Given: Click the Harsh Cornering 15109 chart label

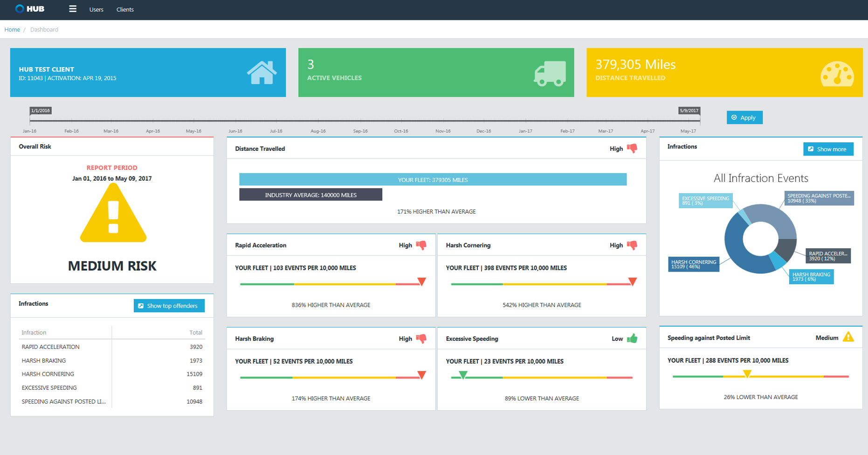Looking at the screenshot, I should [694, 264].
